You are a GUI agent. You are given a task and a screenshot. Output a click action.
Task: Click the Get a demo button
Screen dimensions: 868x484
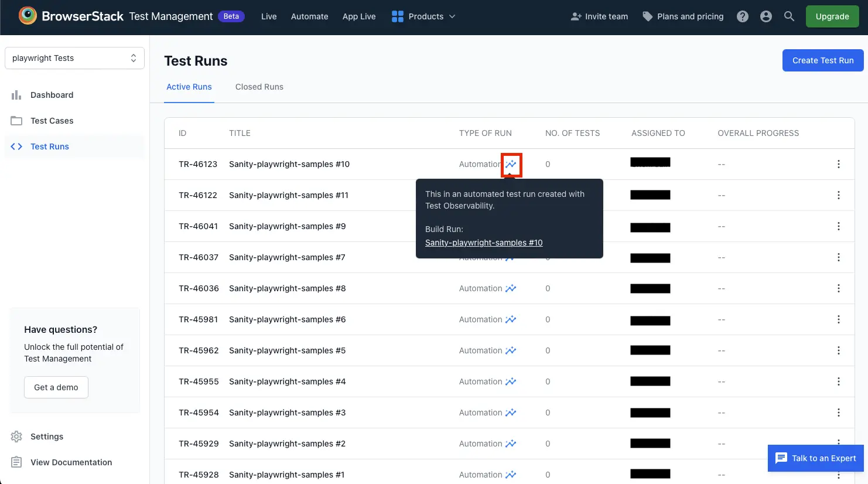[56, 387]
